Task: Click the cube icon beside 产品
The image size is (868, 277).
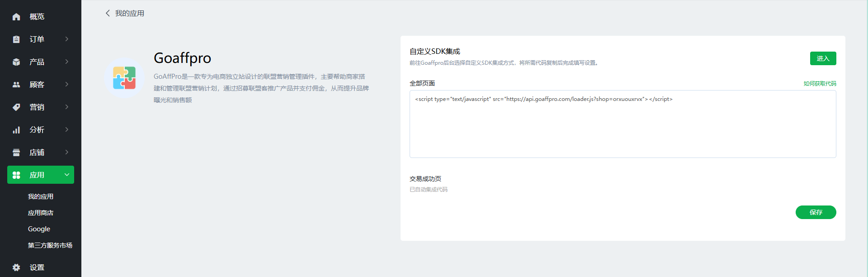Action: point(16,62)
